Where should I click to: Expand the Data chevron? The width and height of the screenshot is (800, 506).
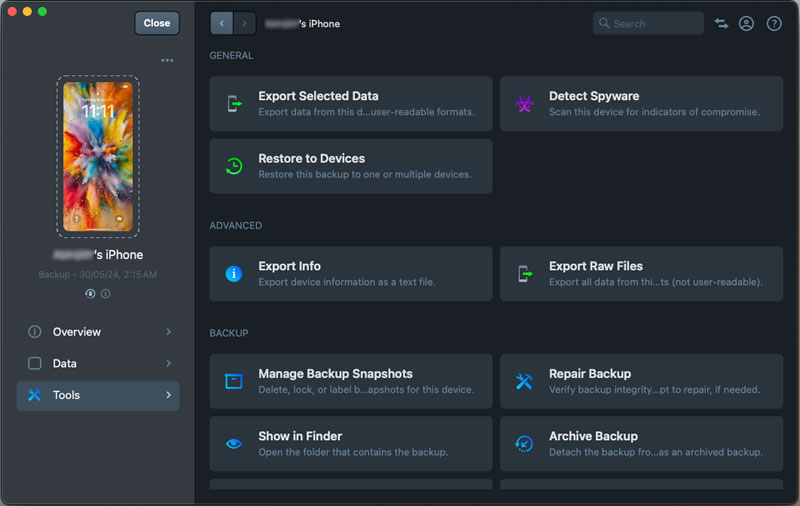[168, 363]
